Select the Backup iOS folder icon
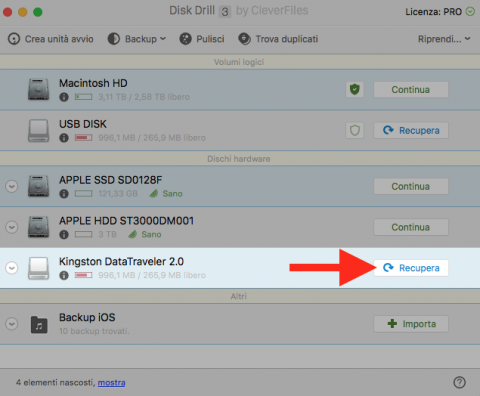This screenshot has width=480, height=396. [39, 324]
